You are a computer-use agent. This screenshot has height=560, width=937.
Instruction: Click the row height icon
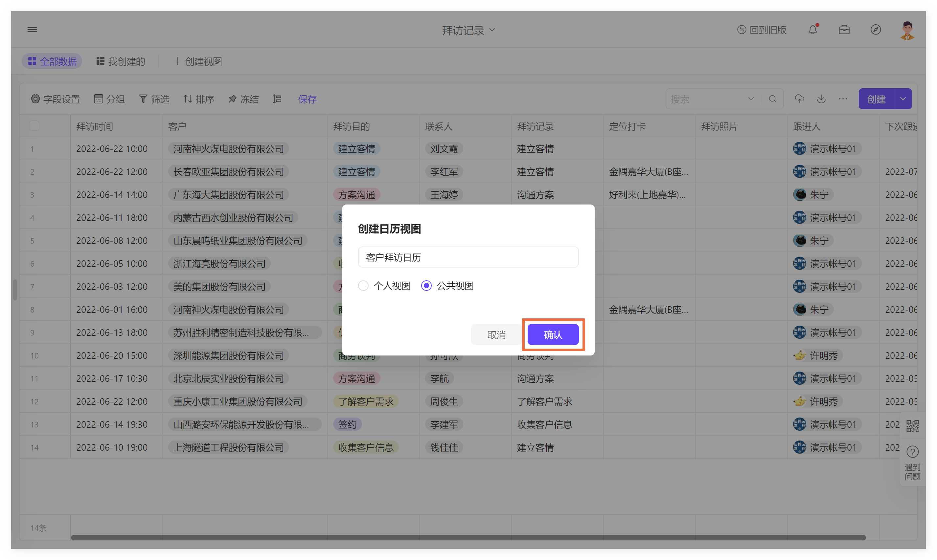click(x=277, y=99)
